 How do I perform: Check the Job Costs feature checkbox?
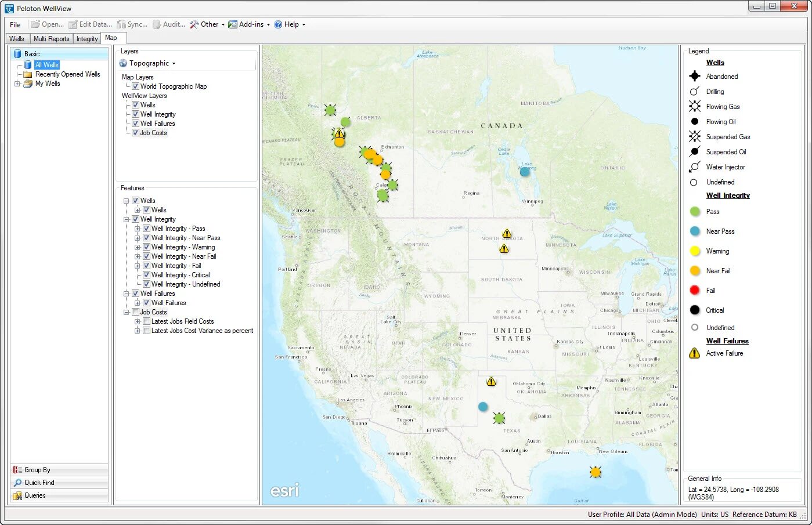coord(135,312)
